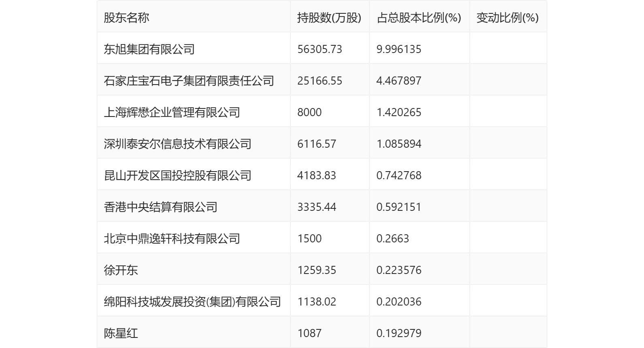
Task: Select shareholder 深圳泰安尔信息技术有限公司
Action: click(178, 144)
